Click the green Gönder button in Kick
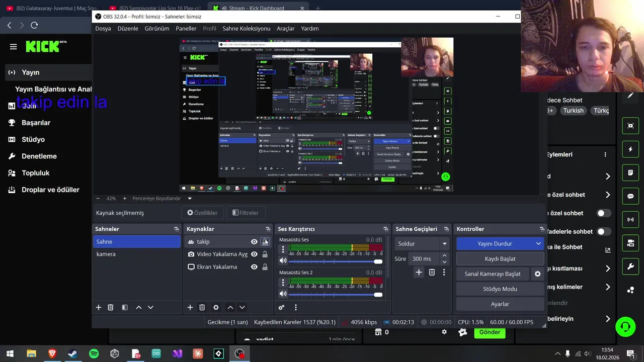Image resolution: width=644 pixels, height=362 pixels. tap(490, 332)
